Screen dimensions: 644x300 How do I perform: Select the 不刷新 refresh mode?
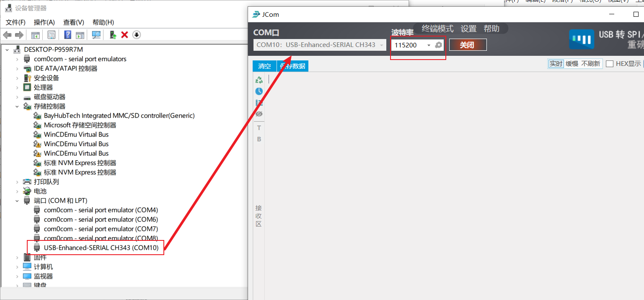pyautogui.click(x=590, y=64)
